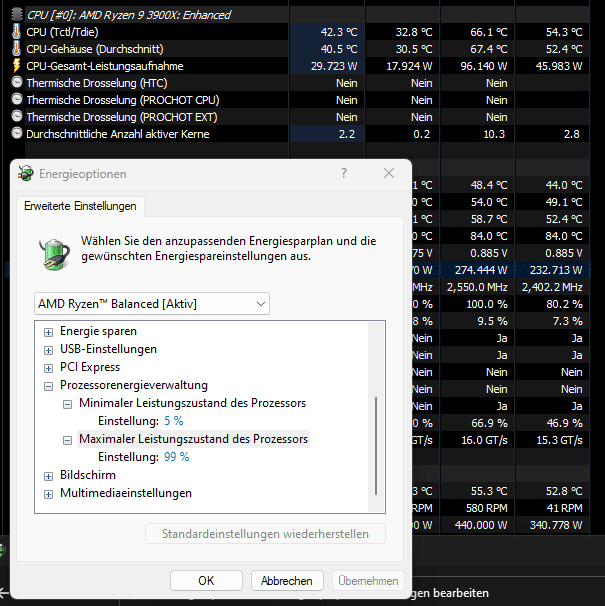Screen dimensions: 605x606
Task: Close the Energieoptionen dialog
Action: point(389,173)
